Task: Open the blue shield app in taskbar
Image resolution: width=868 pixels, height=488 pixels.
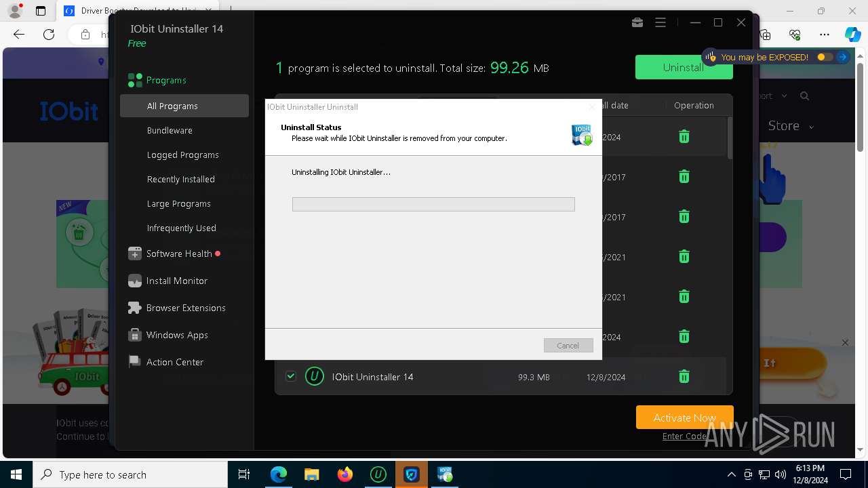Action: tap(412, 474)
